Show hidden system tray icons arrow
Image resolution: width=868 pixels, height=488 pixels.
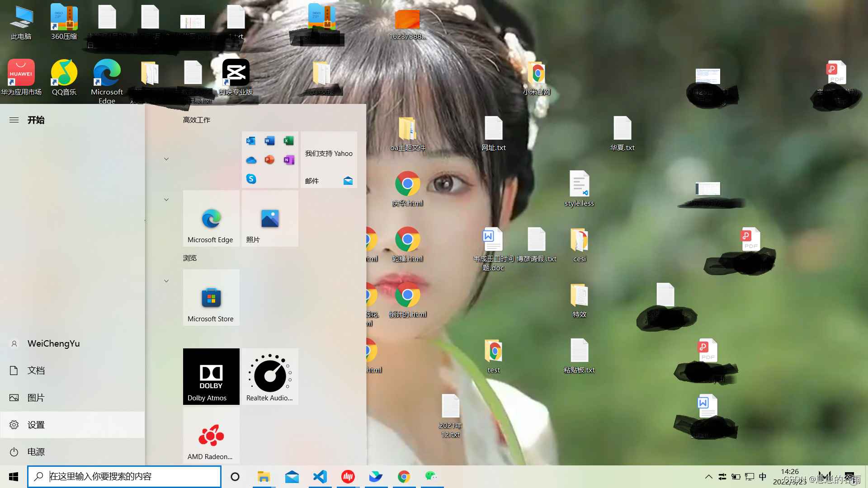(708, 476)
